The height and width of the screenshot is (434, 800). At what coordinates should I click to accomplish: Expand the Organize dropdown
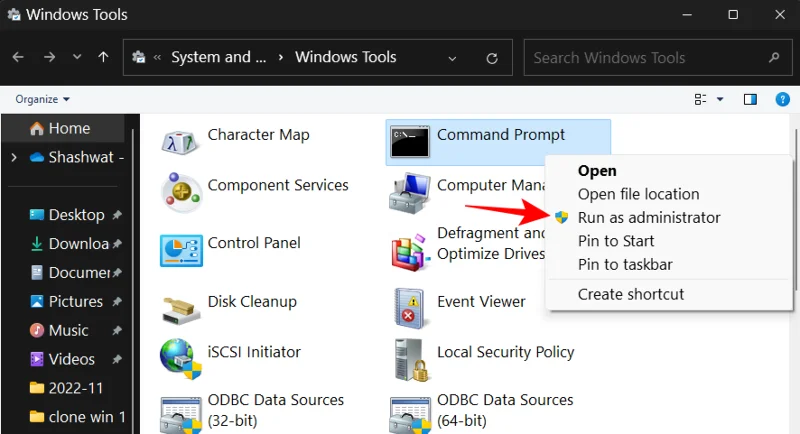pyautogui.click(x=43, y=99)
